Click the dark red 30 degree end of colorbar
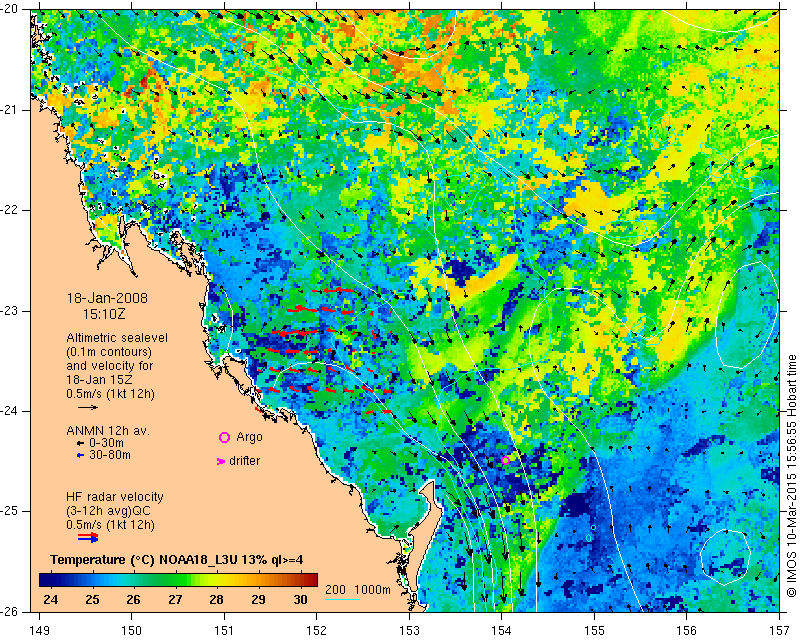This screenshot has height=640, width=800. (x=309, y=580)
